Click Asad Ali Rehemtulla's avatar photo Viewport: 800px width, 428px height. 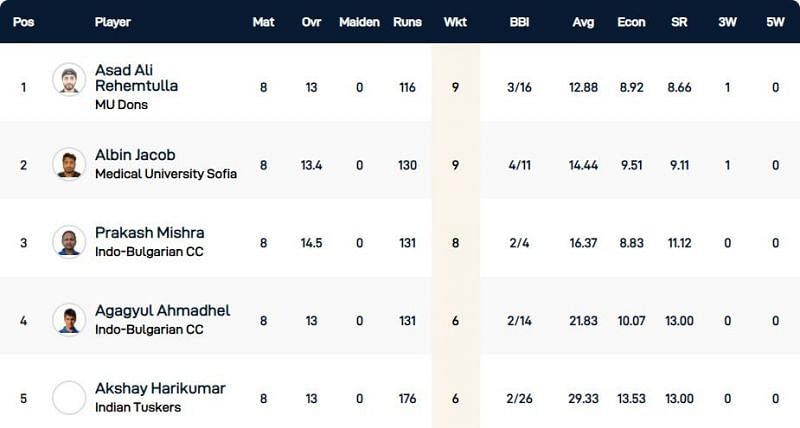(x=69, y=79)
